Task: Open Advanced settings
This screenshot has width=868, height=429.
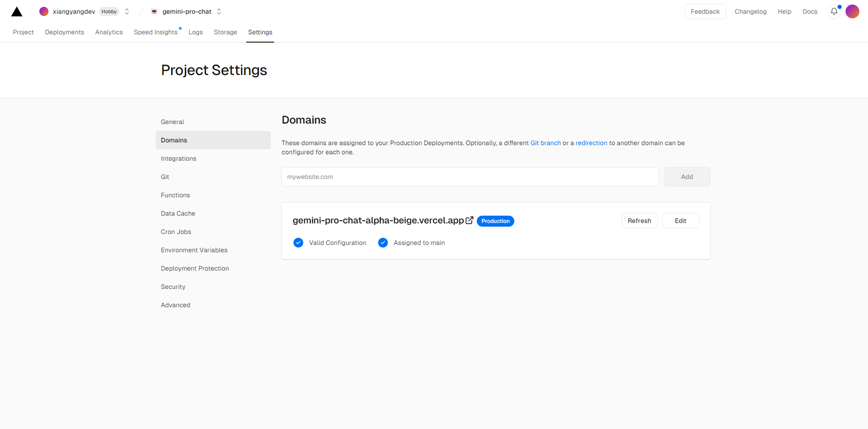Action: 213,305
